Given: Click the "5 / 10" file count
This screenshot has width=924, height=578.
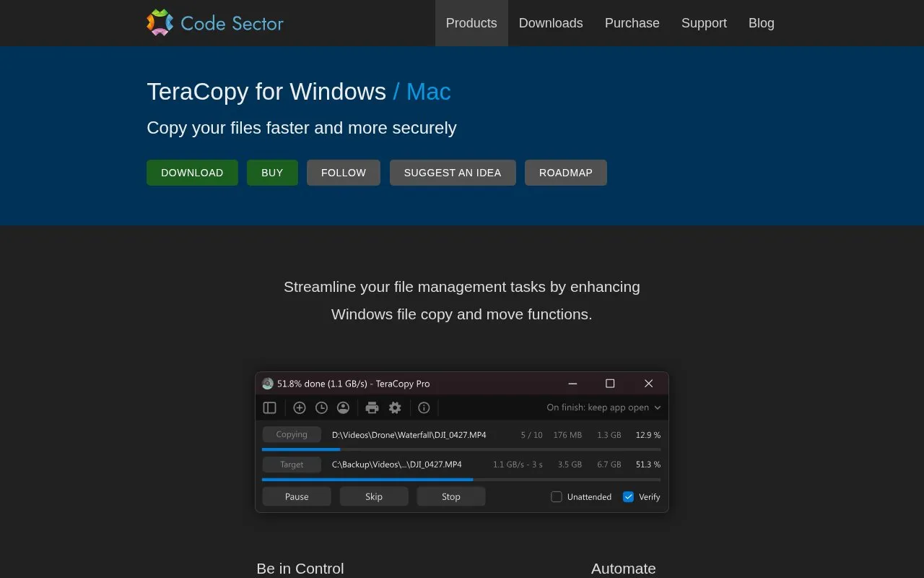Looking at the screenshot, I should tap(532, 435).
